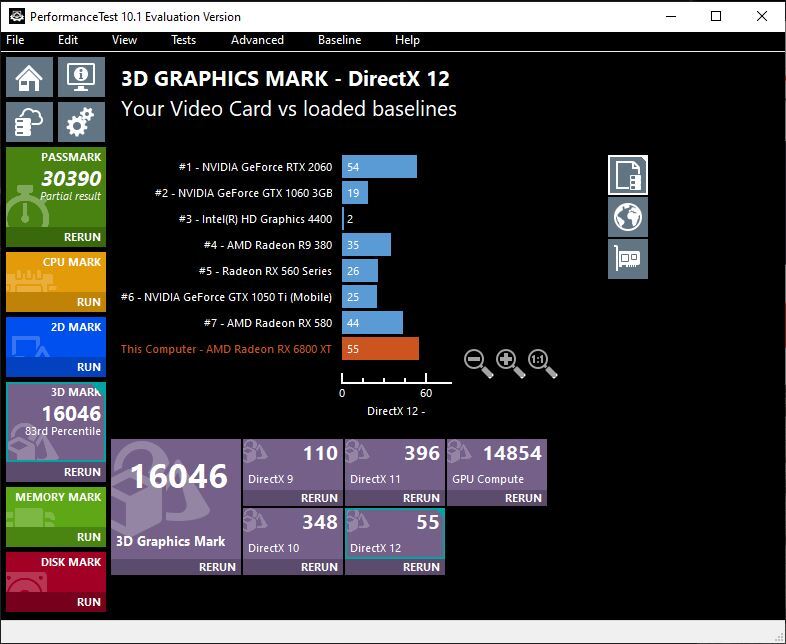Select the DirectX 12 score tile
Viewport: 786px width, 644px height.
pyautogui.click(x=395, y=534)
